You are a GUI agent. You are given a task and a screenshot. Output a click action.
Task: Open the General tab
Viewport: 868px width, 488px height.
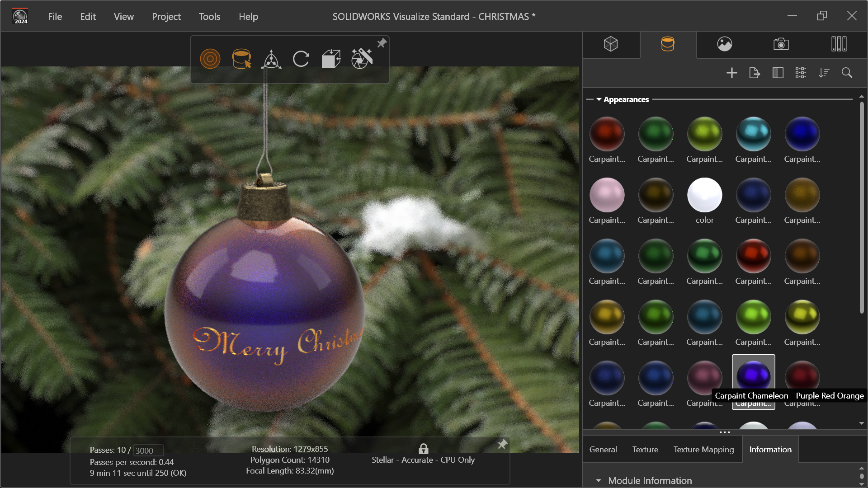tap(603, 450)
